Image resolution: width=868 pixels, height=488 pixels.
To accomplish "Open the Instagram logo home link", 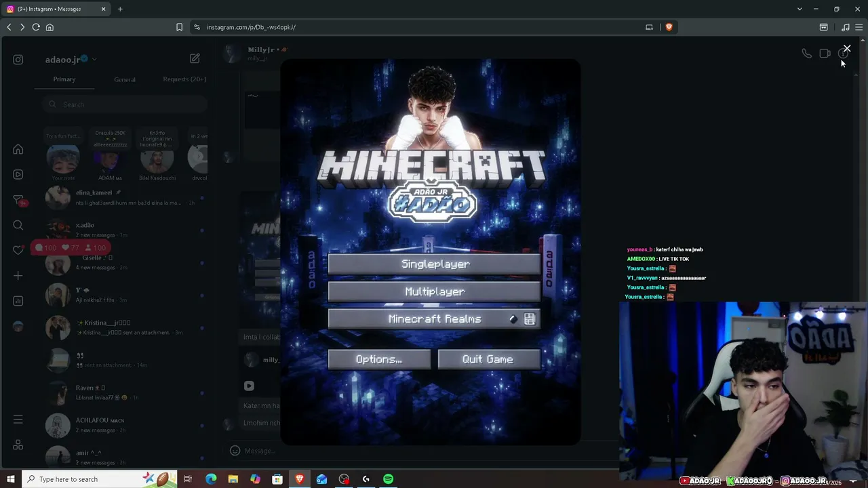I will point(18,60).
